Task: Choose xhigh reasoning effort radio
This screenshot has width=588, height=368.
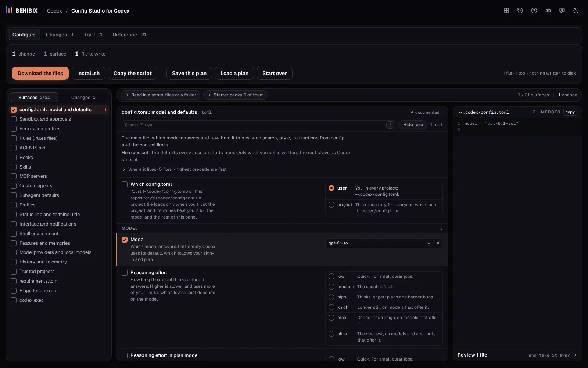Action: click(331, 307)
